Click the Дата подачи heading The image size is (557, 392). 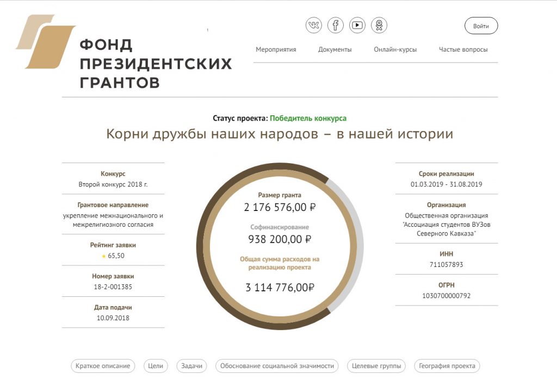pyautogui.click(x=113, y=308)
